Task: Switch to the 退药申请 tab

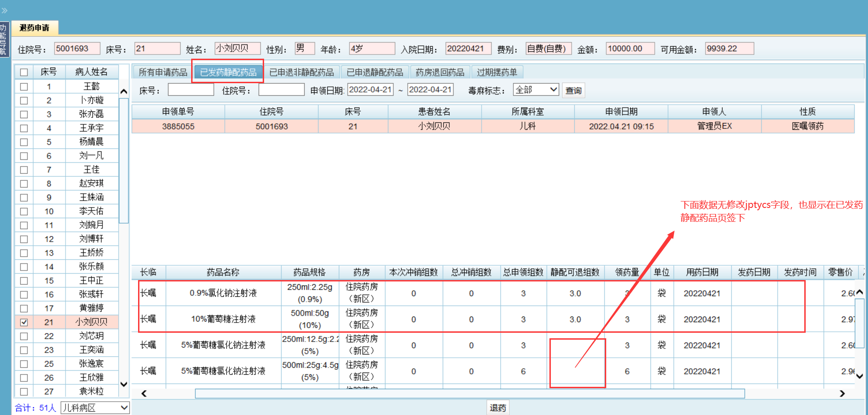Action: click(35, 28)
